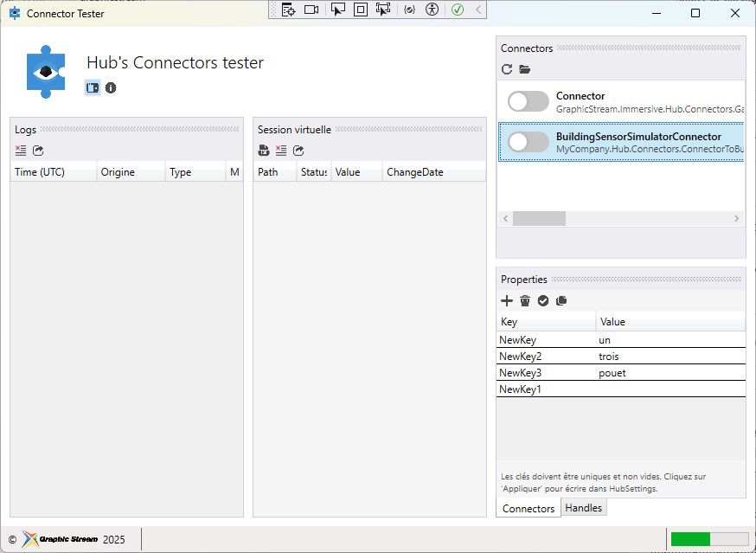Image resolution: width=756 pixels, height=553 pixels.
Task: Click the binding failures braces icon
Action: point(409,10)
